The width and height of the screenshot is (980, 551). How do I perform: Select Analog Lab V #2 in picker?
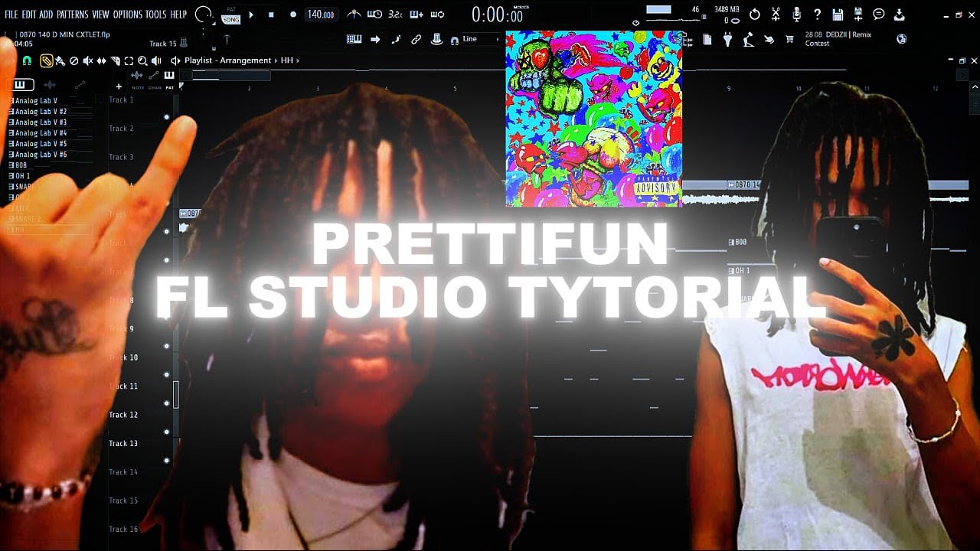pos(38,112)
